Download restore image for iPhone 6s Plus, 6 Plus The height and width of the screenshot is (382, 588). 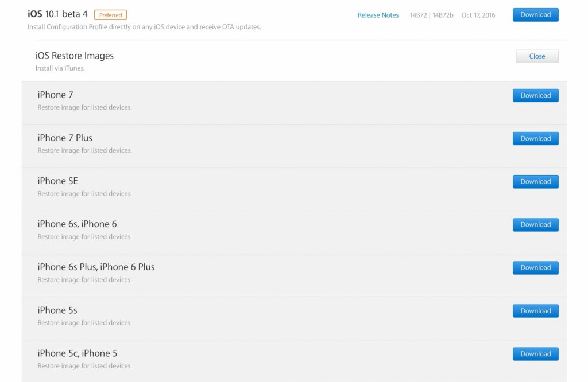click(x=535, y=268)
